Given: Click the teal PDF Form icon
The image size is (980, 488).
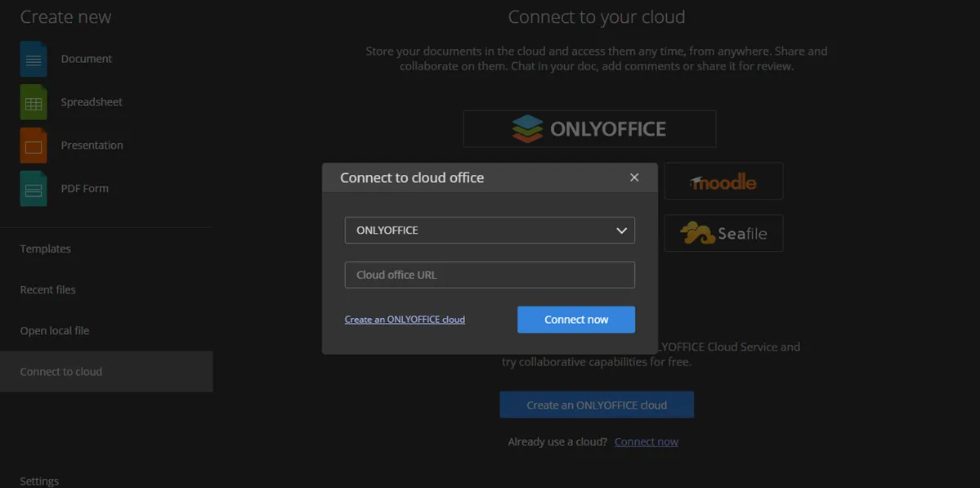Looking at the screenshot, I should point(34,188).
